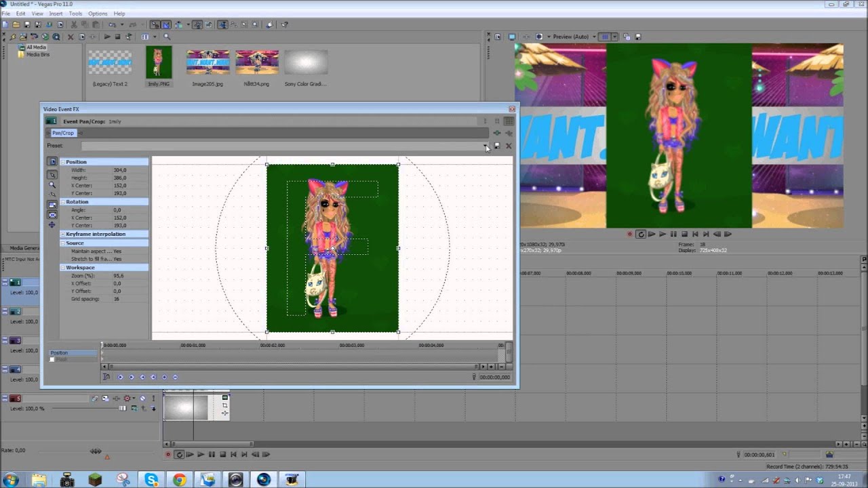Collapse the Rotation property group
868x488 pixels.
(63, 202)
